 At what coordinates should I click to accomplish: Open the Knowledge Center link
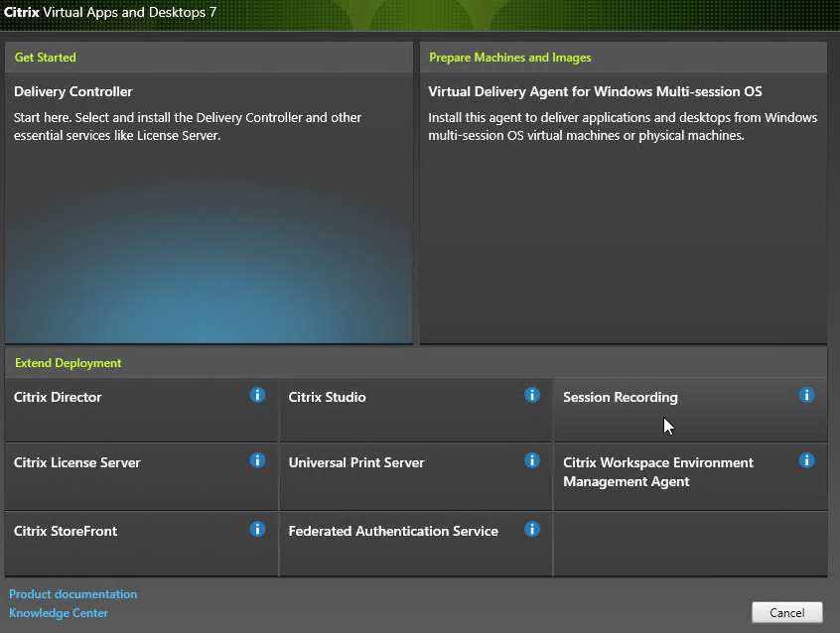(x=59, y=612)
